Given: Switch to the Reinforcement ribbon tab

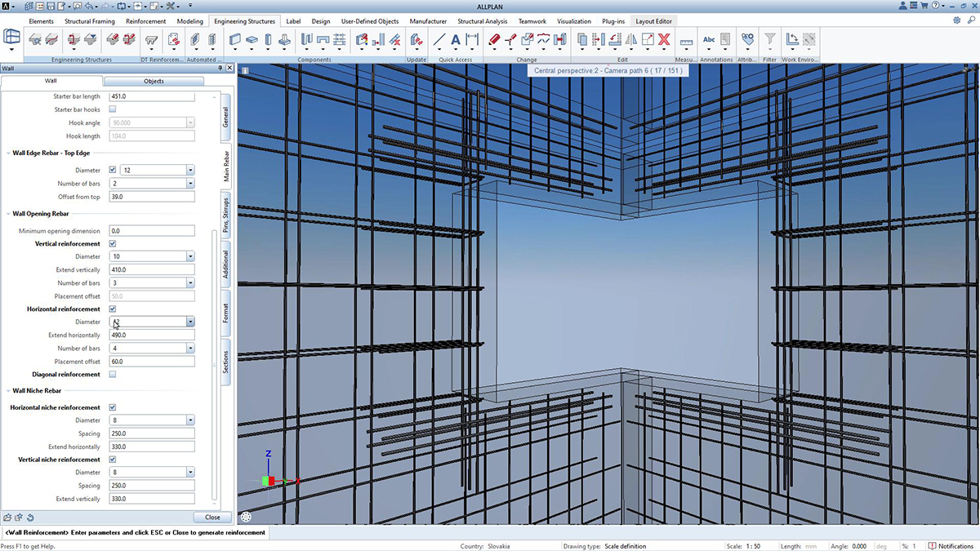Looking at the screenshot, I should pos(146,21).
